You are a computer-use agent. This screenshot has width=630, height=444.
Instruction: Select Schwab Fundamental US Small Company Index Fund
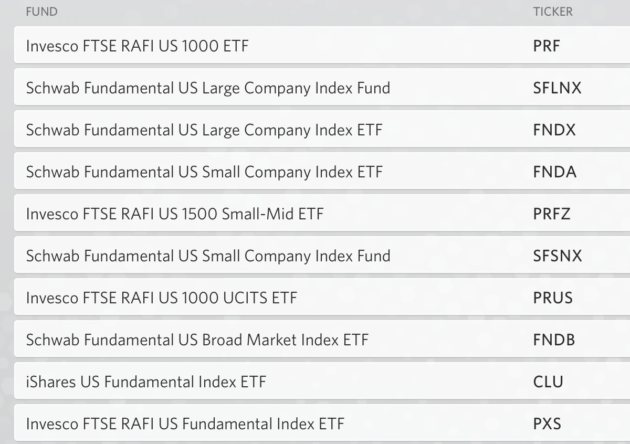tap(322, 255)
